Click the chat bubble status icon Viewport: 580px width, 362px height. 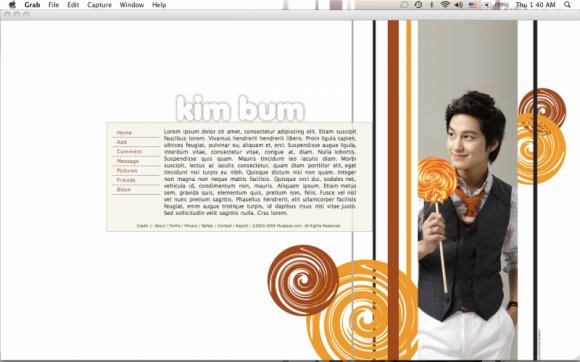pyautogui.click(x=404, y=5)
